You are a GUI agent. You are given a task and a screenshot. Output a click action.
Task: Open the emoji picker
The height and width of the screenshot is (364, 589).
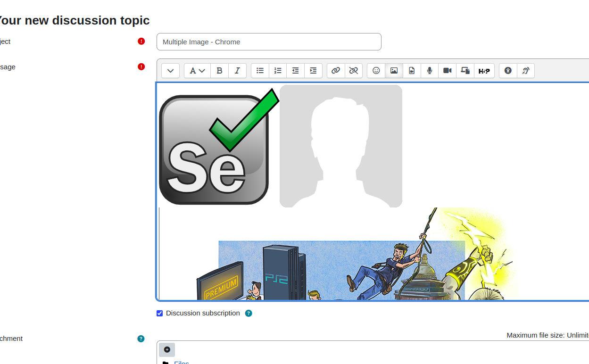click(376, 71)
